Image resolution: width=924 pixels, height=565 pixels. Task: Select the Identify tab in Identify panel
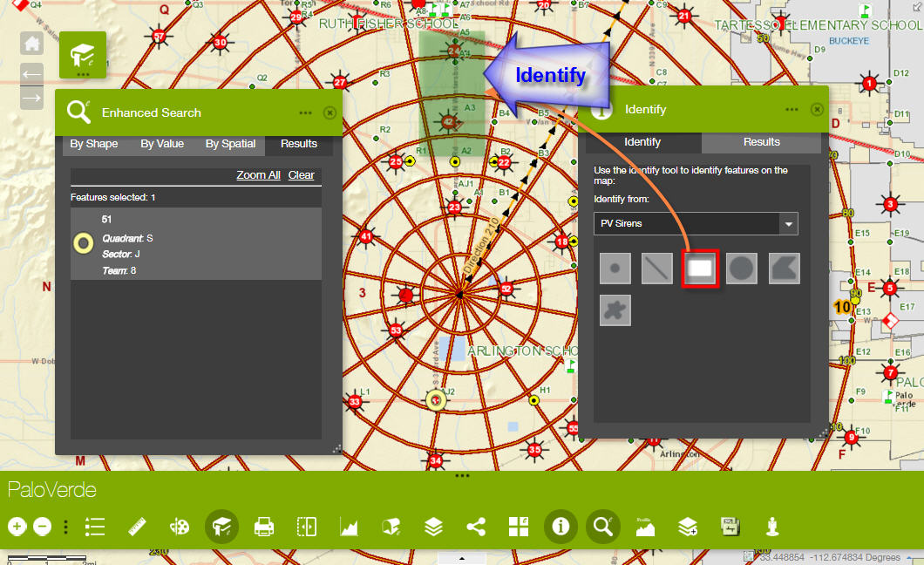click(x=642, y=142)
